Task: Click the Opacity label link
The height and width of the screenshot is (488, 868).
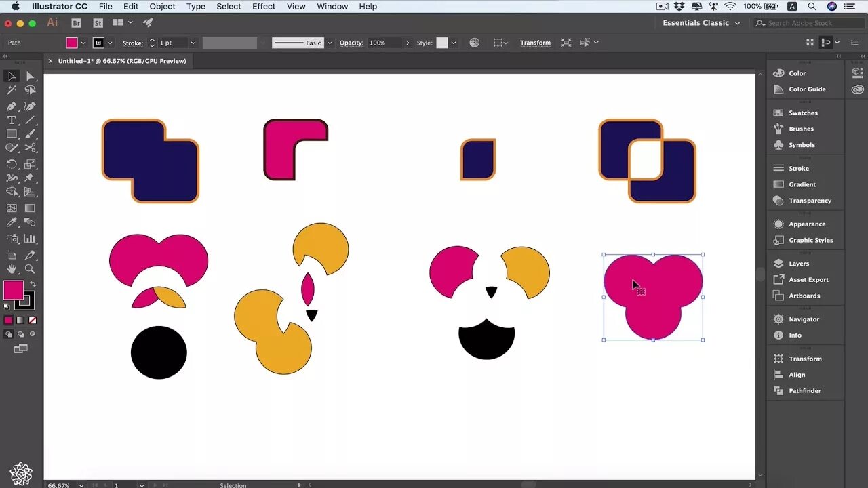Action: click(x=351, y=43)
